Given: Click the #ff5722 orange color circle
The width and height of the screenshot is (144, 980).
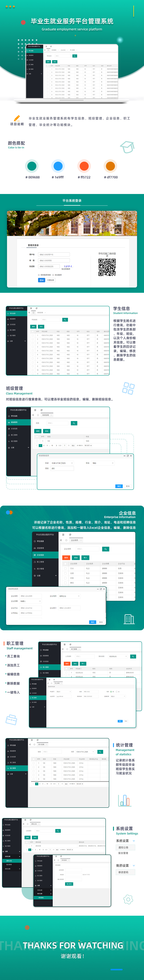Looking at the screenshot, I should [84, 166].
